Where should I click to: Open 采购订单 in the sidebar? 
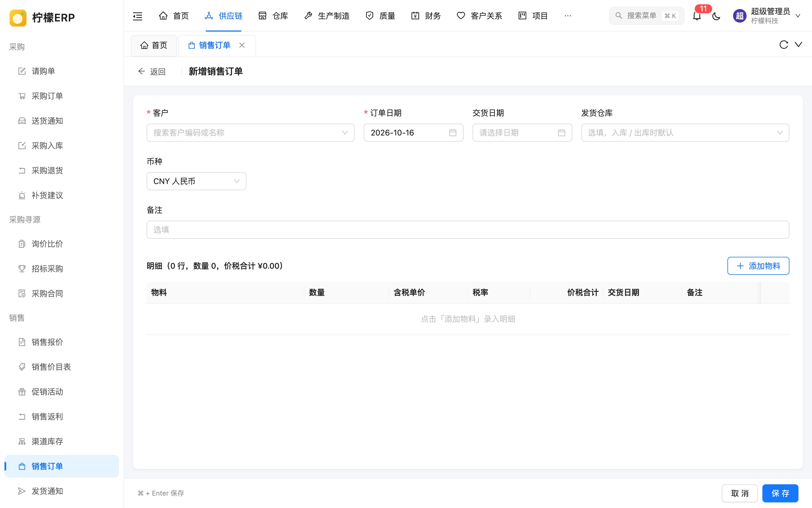pos(62,96)
